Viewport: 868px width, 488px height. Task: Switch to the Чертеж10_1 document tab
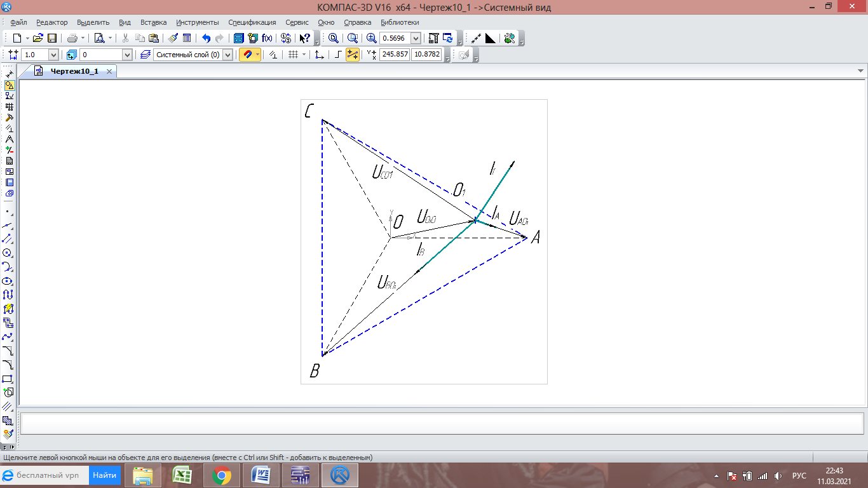click(x=74, y=71)
